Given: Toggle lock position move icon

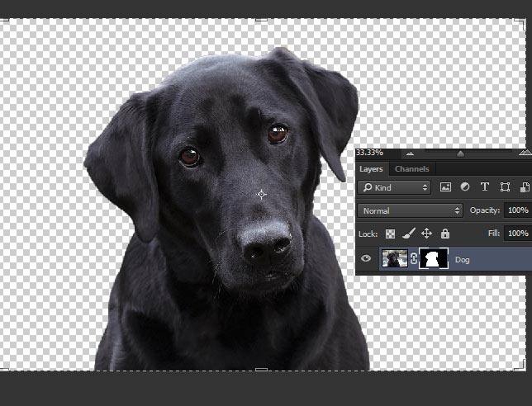Looking at the screenshot, I should [426, 234].
